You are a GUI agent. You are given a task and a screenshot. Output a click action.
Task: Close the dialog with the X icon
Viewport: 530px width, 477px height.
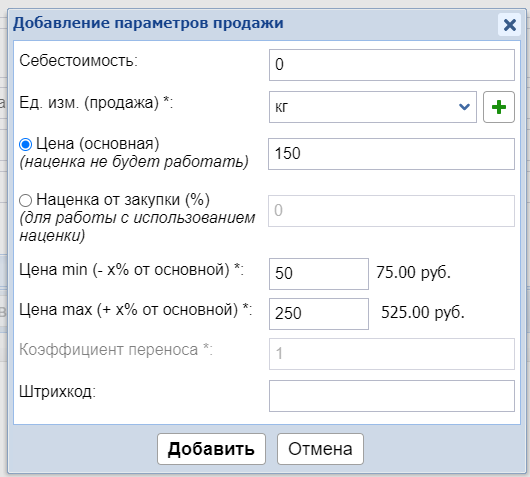[509, 25]
